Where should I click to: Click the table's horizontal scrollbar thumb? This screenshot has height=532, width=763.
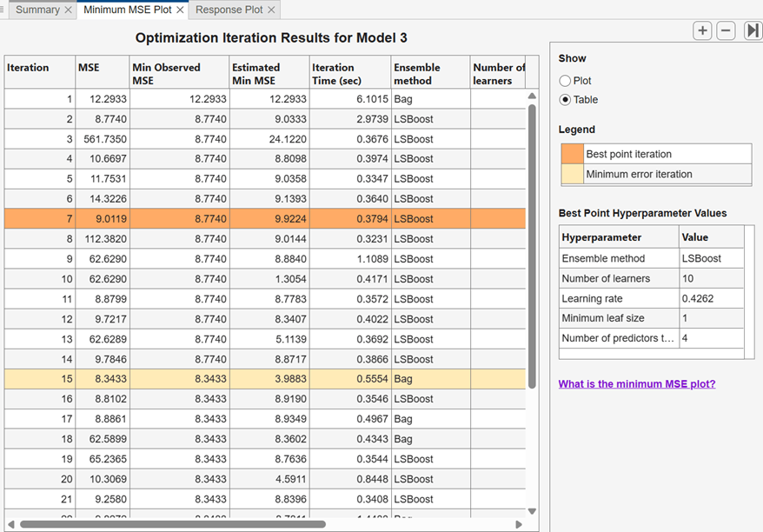[173, 524]
